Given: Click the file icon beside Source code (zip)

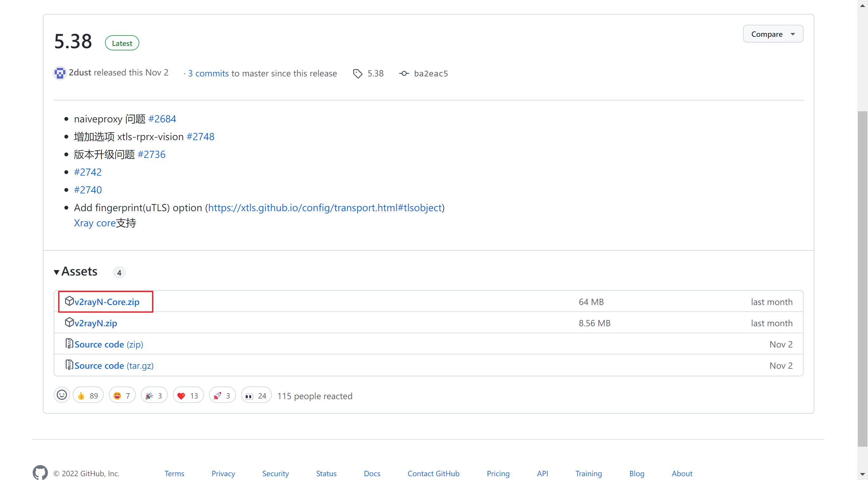Looking at the screenshot, I should click(69, 343).
